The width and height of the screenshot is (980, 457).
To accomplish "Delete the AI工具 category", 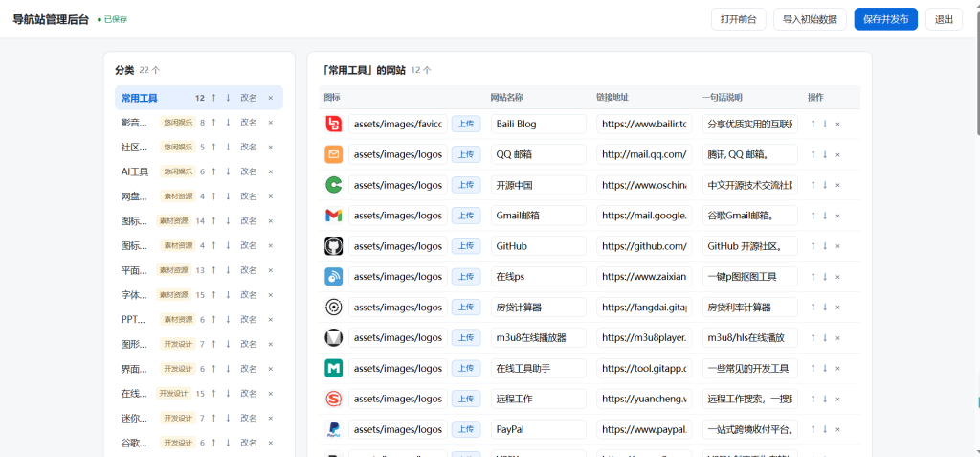I will [271, 171].
